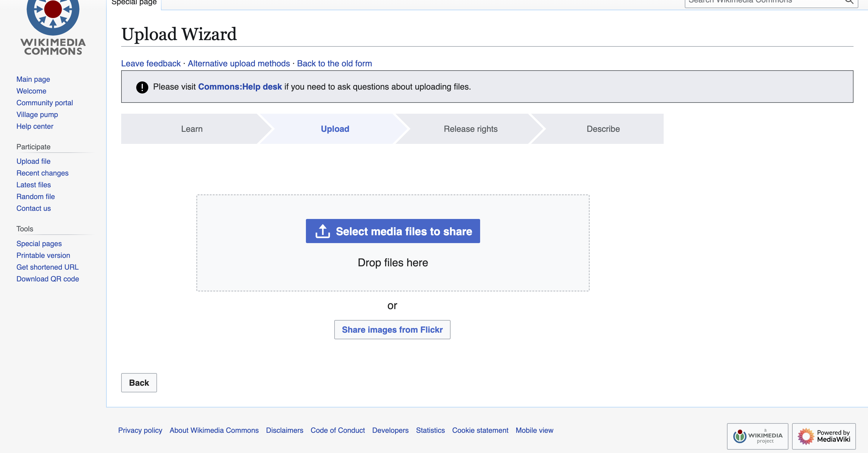Go to Back to the old form
868x453 pixels.
(x=334, y=63)
